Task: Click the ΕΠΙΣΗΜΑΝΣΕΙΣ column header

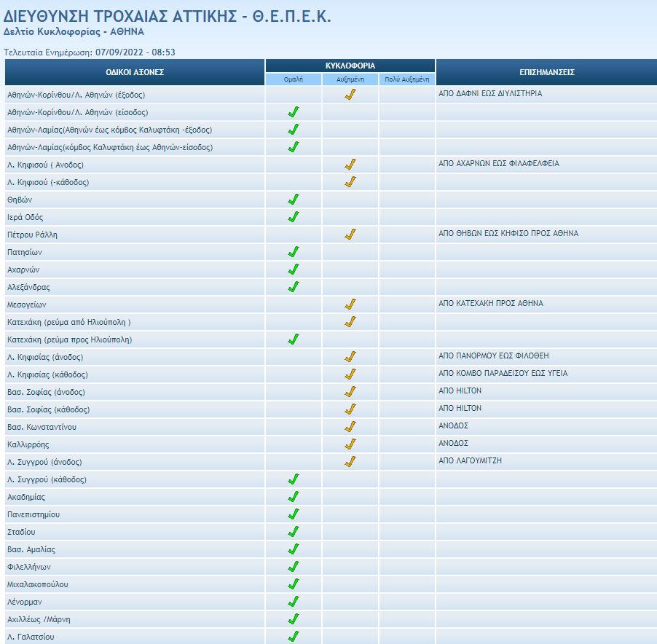Action: [x=546, y=72]
